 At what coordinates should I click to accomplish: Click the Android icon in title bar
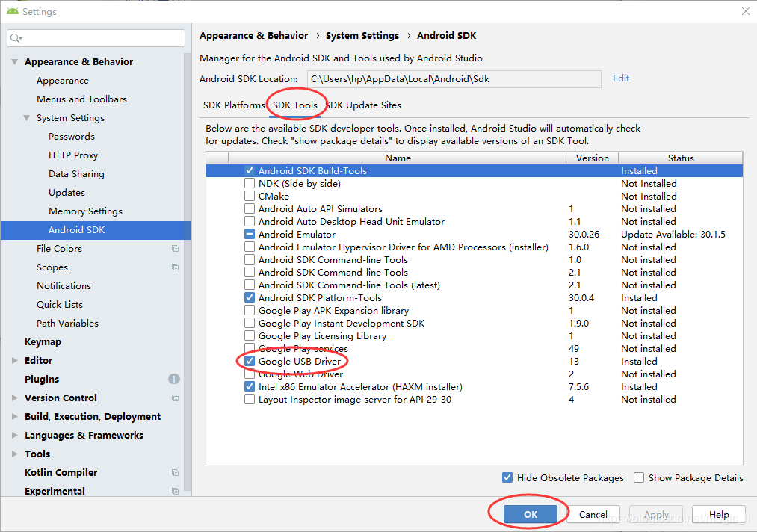coord(13,11)
